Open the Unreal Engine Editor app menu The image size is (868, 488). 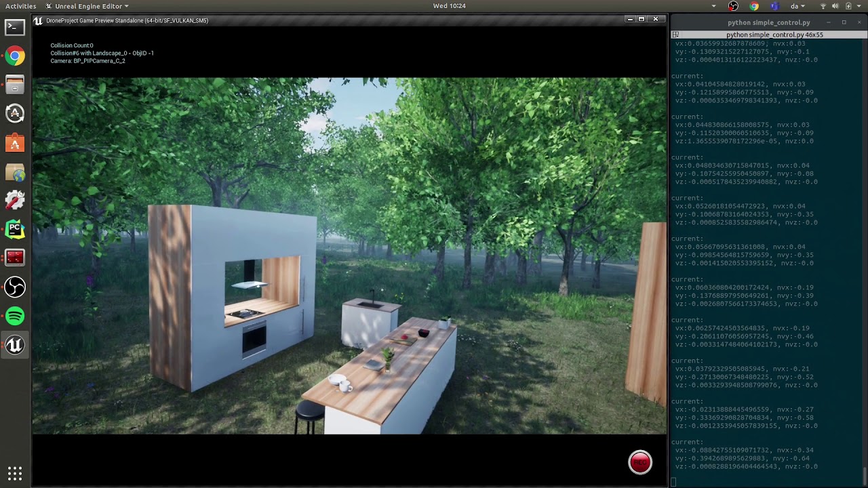[x=87, y=6]
